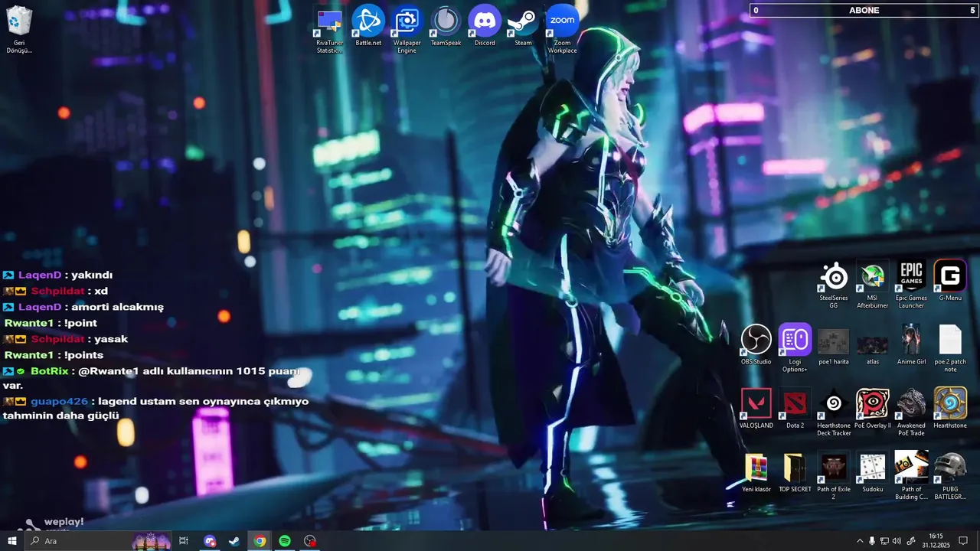Select the Discord desktop shortcut

pyautogui.click(x=485, y=26)
